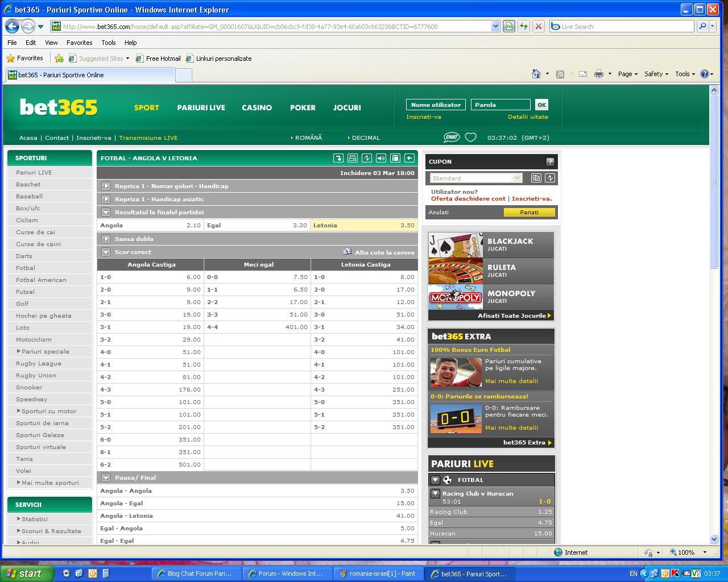Collapse the Pauza/ Final section

[106, 477]
